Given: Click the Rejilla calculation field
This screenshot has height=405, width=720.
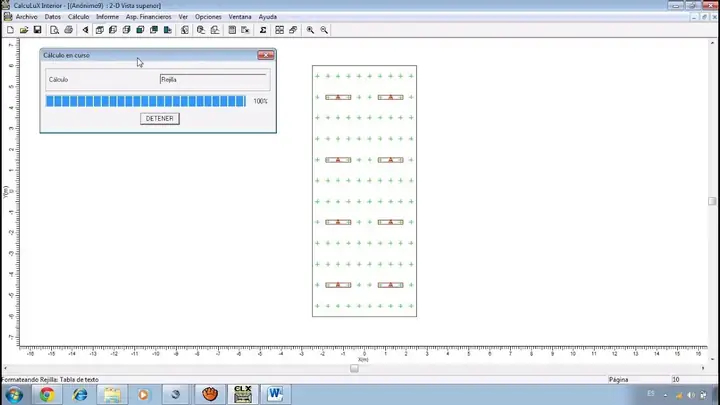Looking at the screenshot, I should pos(214,79).
